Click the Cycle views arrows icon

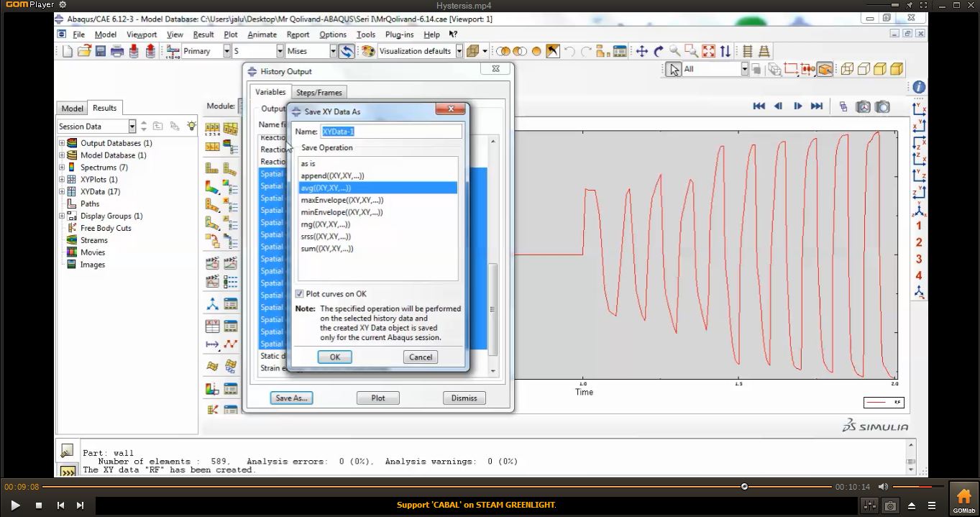725,51
